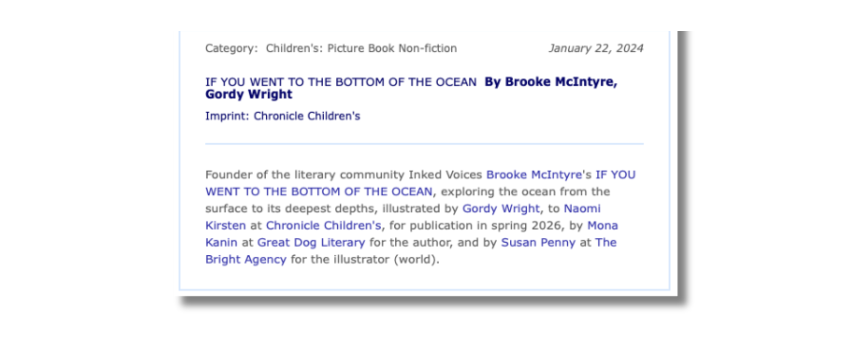Viewport: 868px width, 347px height.
Task: Open the book title link in the header
Action: point(341,82)
